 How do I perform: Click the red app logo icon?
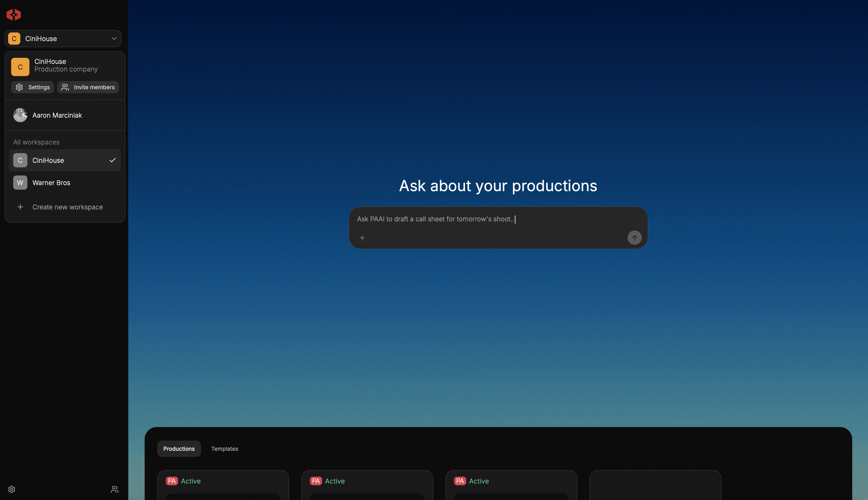14,14
